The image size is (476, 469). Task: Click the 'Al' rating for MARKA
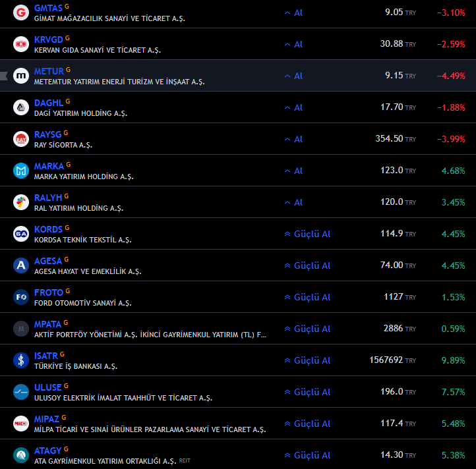(x=293, y=171)
